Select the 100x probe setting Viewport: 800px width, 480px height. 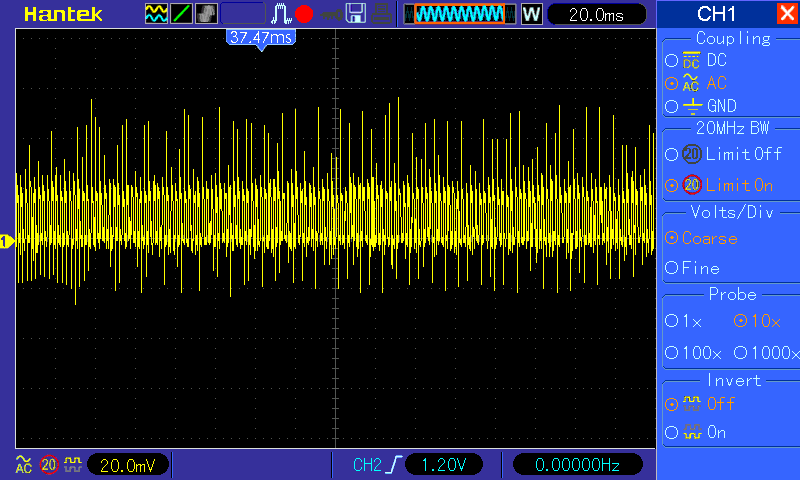click(x=693, y=352)
